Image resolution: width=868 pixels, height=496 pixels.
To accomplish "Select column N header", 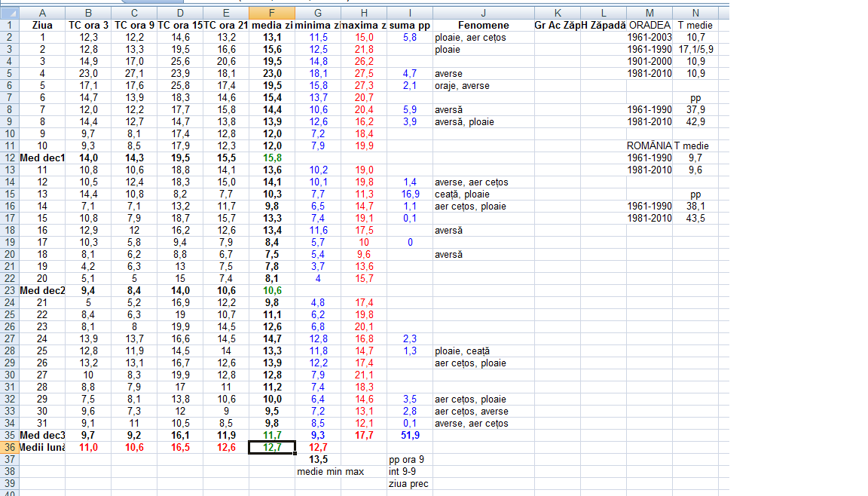I will pyautogui.click(x=695, y=13).
